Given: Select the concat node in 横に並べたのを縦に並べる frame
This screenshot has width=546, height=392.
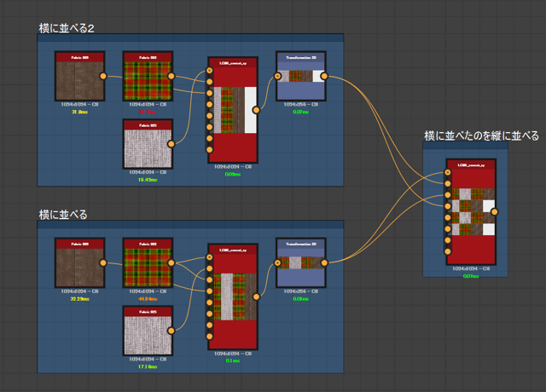Looking at the screenshot, I should coord(471,211).
